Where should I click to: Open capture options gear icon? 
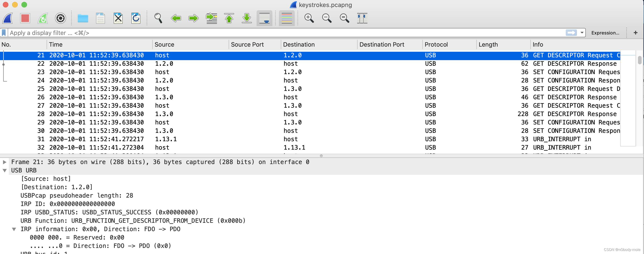(60, 18)
